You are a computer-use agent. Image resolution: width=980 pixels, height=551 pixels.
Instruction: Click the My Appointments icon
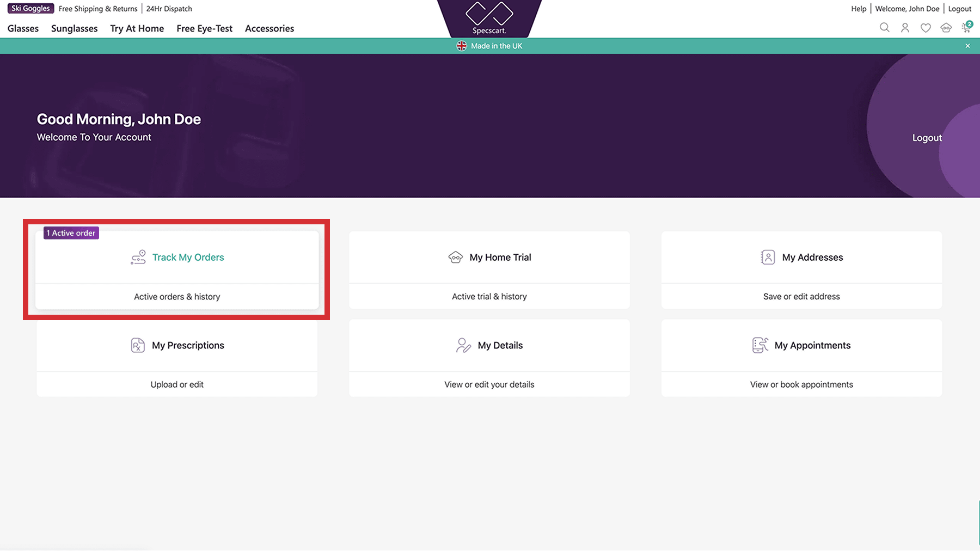pyautogui.click(x=759, y=345)
